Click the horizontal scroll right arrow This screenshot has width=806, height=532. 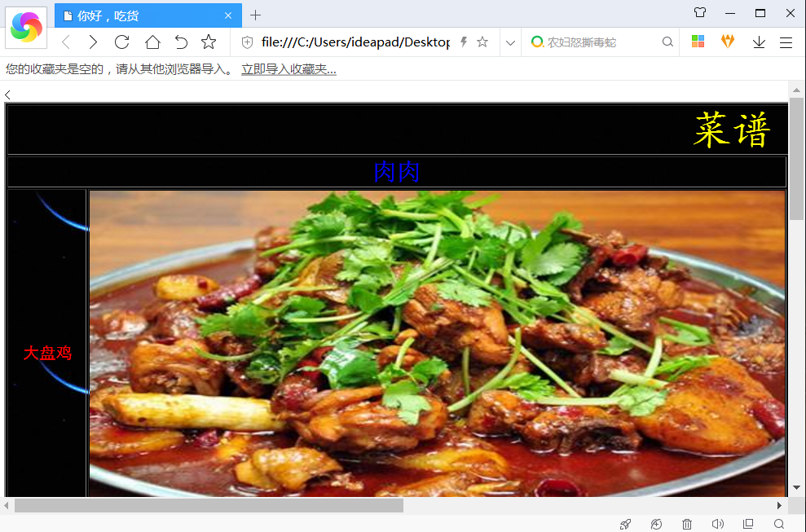coord(779,505)
